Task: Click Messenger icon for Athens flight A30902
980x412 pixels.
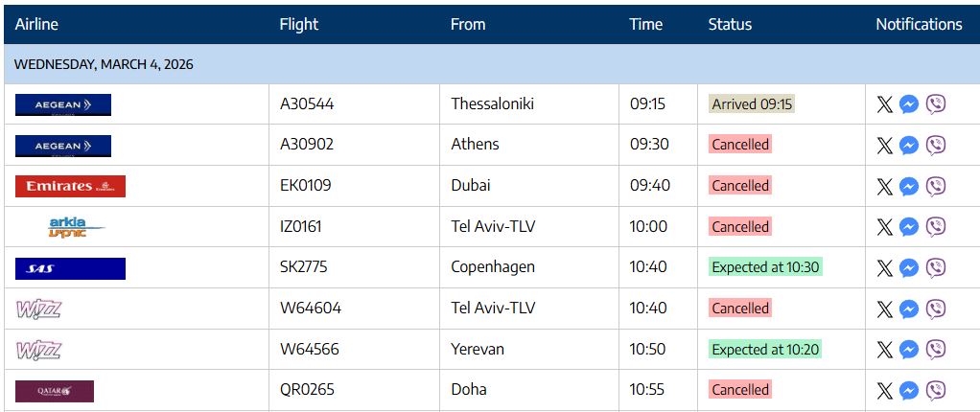Action: click(x=910, y=145)
